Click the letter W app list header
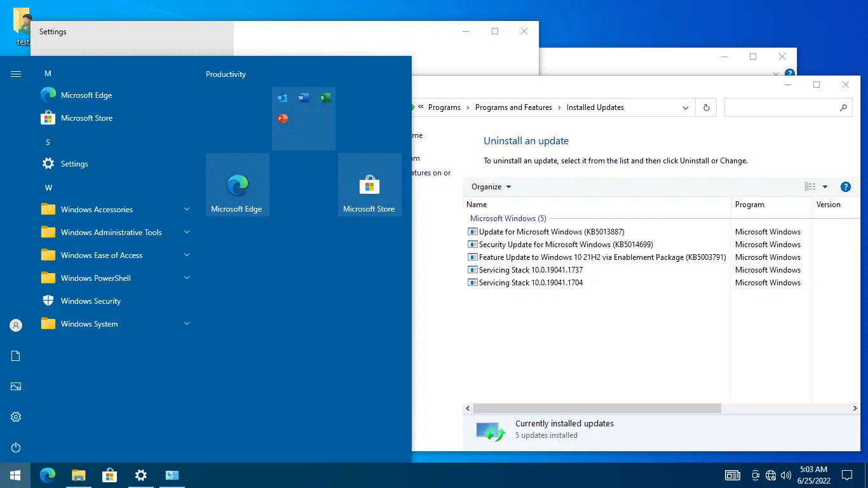 pos(48,188)
